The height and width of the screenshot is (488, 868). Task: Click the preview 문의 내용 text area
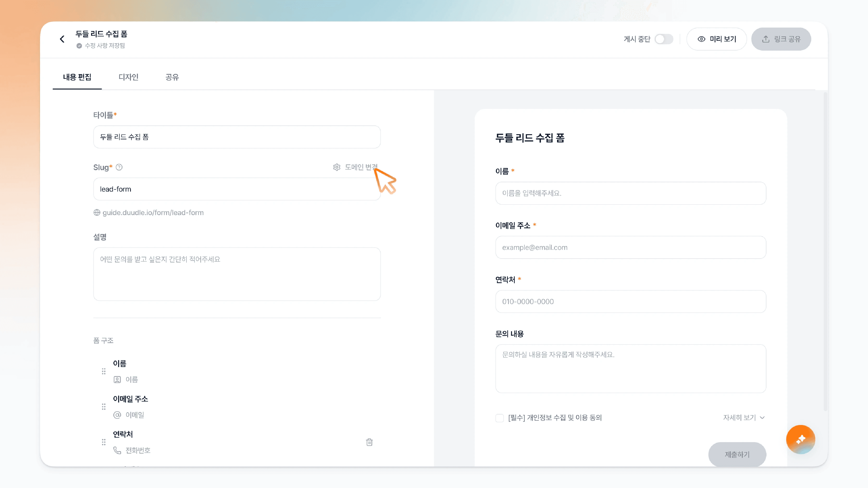click(631, 368)
